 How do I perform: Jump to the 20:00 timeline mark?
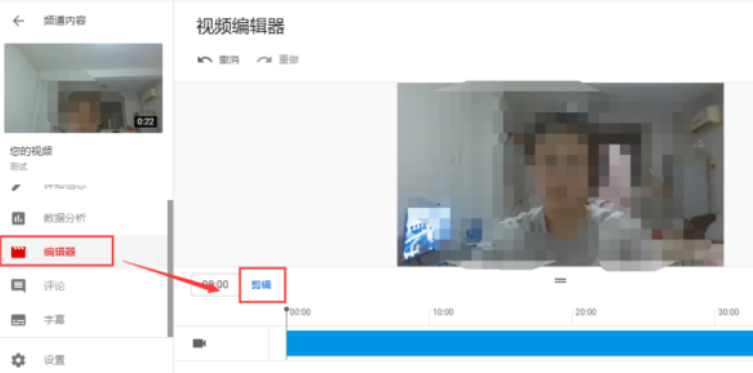tap(586, 312)
